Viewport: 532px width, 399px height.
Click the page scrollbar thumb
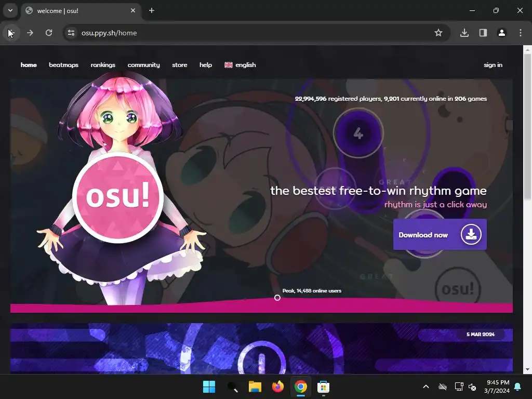point(527,127)
